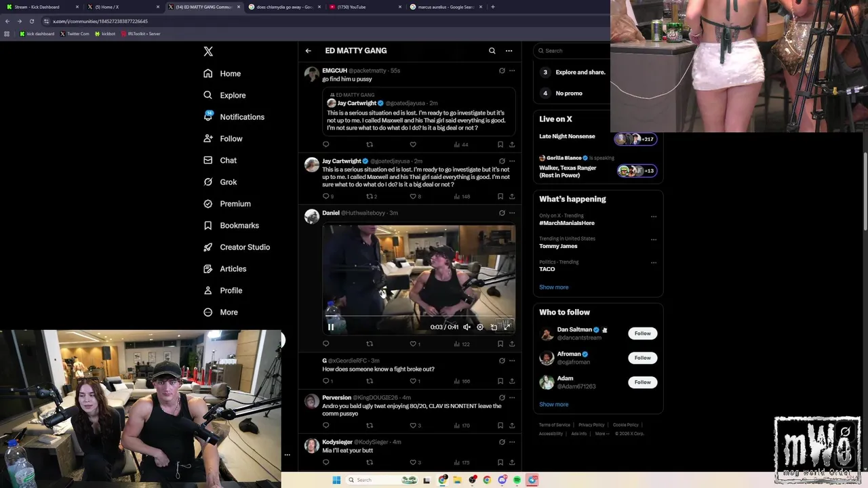Image resolution: width=868 pixels, height=488 pixels.
Task: Open Creator Studio in sidebar
Action: (237, 247)
